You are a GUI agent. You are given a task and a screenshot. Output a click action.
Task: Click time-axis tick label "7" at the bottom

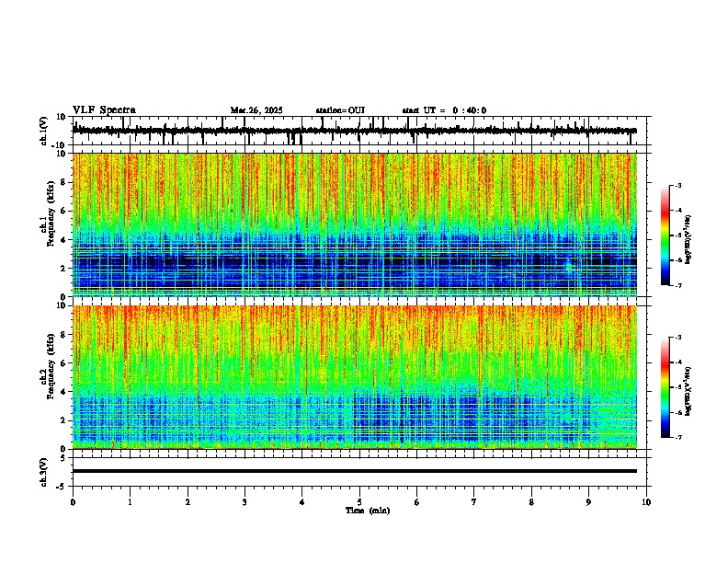[474, 502]
